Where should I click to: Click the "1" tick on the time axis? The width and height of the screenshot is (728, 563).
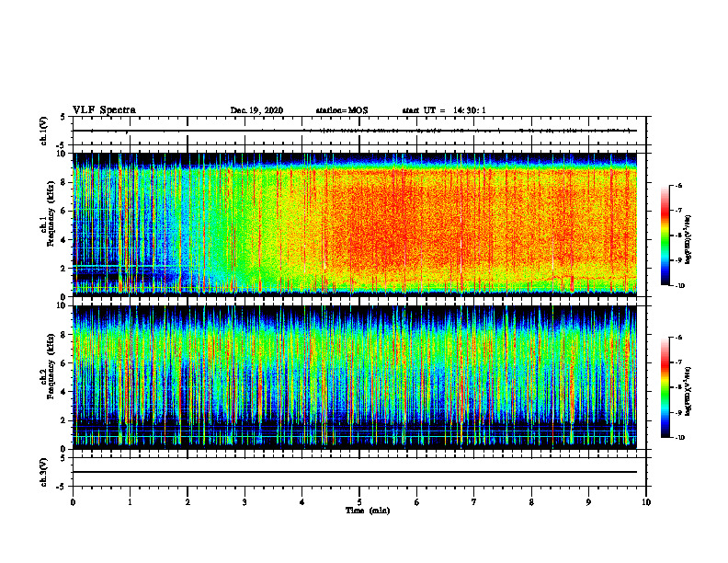(130, 502)
